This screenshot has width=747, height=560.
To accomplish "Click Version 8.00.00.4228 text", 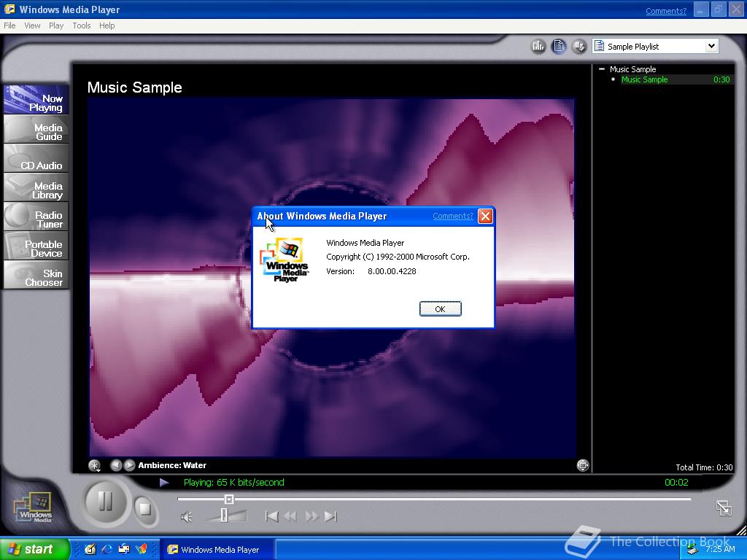I will [371, 271].
